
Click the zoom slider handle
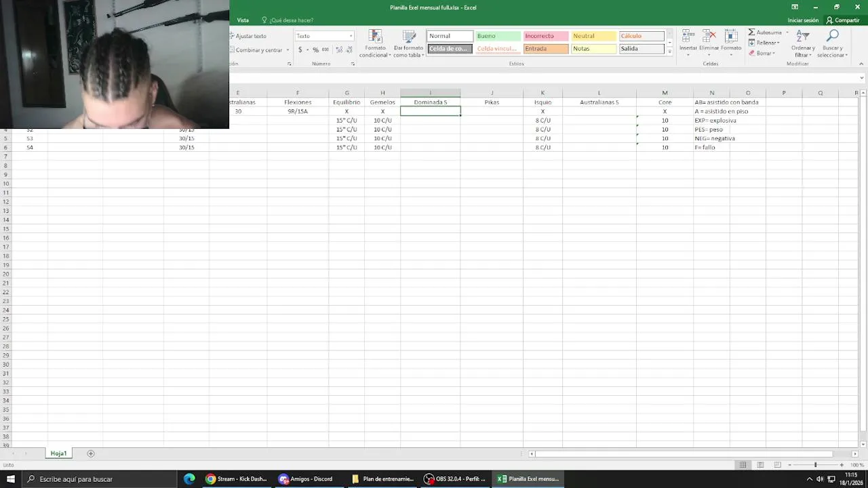[816, 465]
